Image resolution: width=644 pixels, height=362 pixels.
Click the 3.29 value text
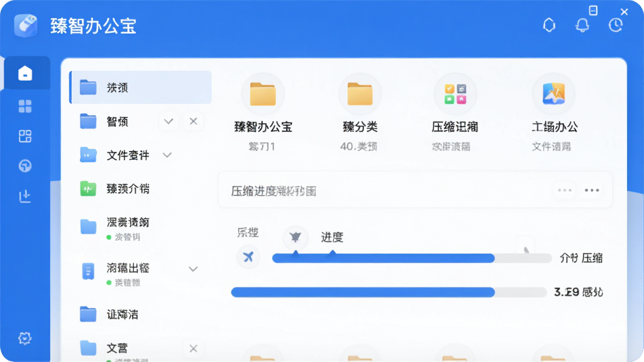coord(567,292)
